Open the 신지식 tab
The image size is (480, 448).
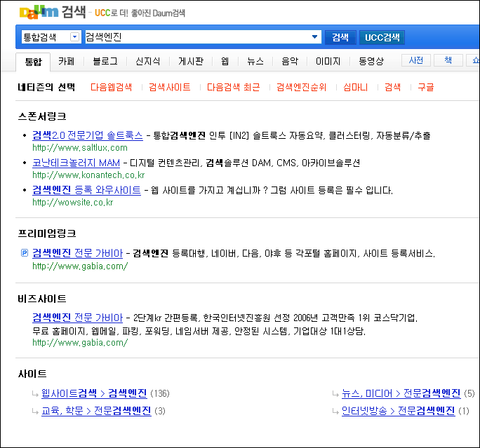point(148,61)
